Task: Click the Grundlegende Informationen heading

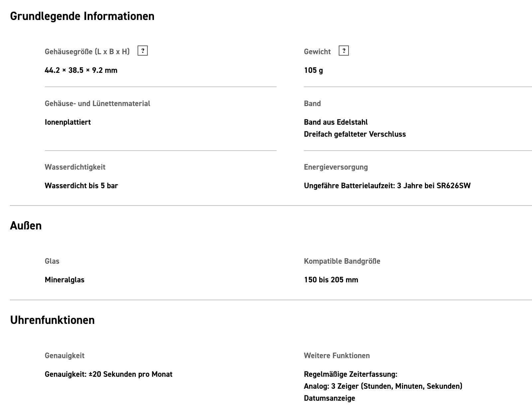Action: pos(82,16)
